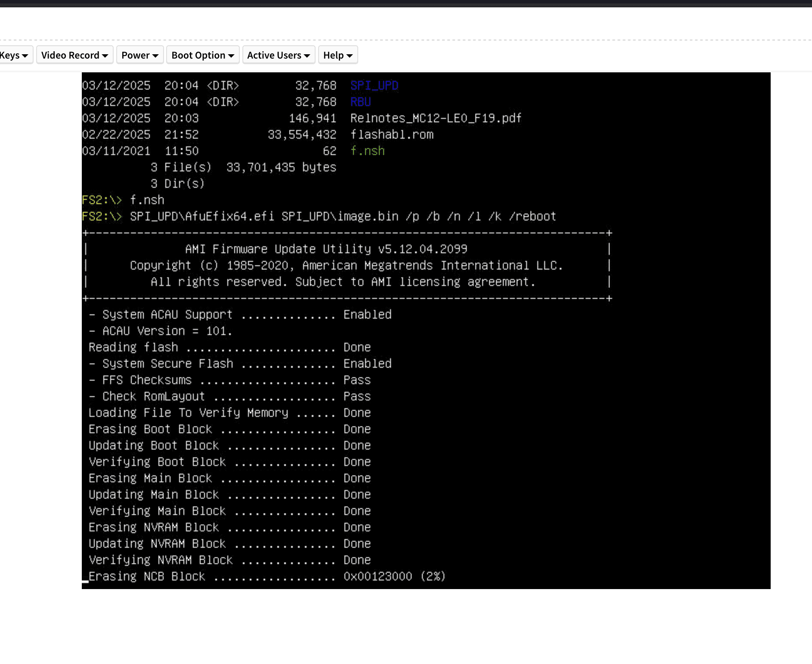Click the 'FS2:\> f.nsh' command line
Image resolution: width=812 pixels, height=664 pixels.
pyautogui.click(x=123, y=200)
